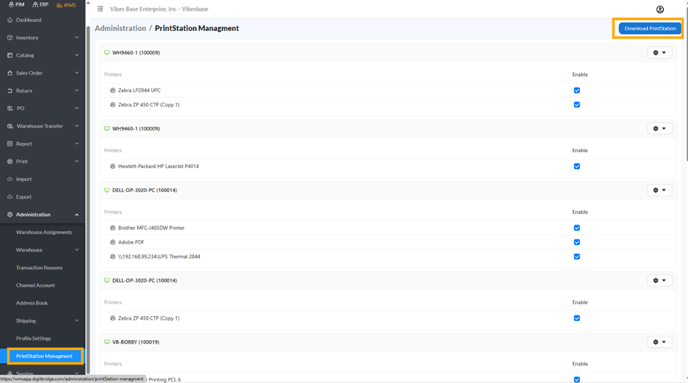Image resolution: width=688 pixels, height=383 pixels.
Task: Click the Print printer icon in sidebar
Action: (x=10, y=161)
